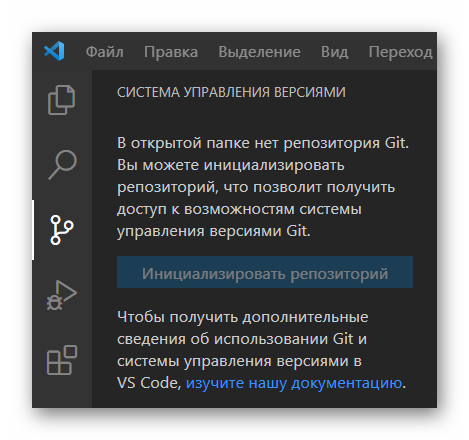
Task: Open the Правка menu
Action: coord(171,52)
